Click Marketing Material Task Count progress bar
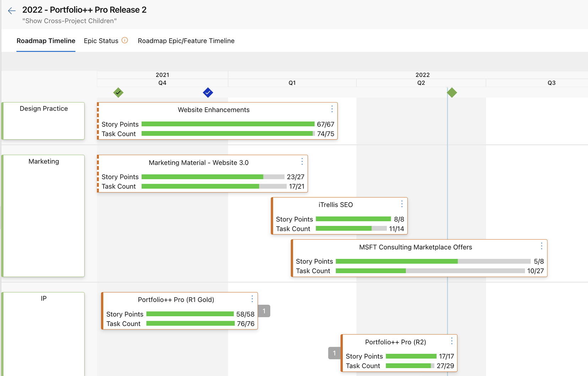 [214, 186]
